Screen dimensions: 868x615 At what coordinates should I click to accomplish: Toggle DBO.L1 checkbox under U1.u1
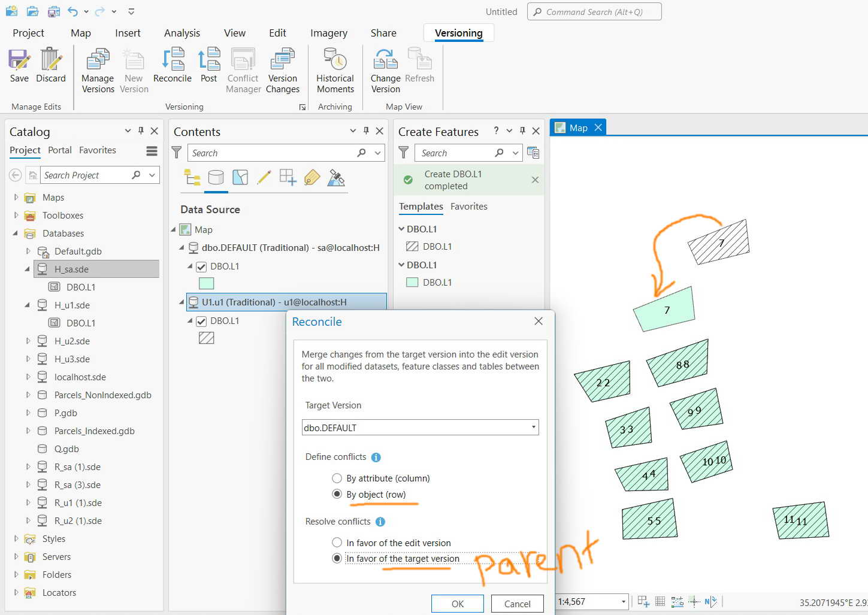[201, 321]
